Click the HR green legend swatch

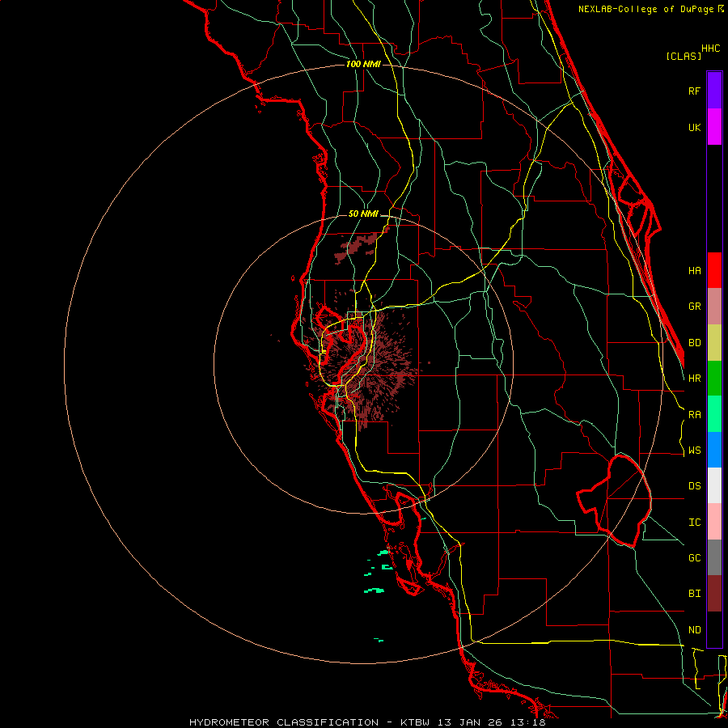point(714,379)
